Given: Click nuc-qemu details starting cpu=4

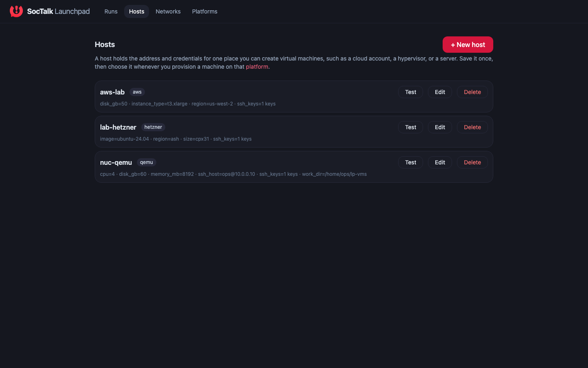Looking at the screenshot, I should click(233, 174).
